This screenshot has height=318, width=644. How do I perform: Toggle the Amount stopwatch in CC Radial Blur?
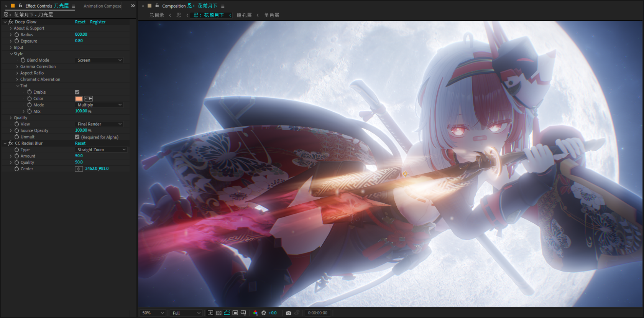tap(16, 156)
